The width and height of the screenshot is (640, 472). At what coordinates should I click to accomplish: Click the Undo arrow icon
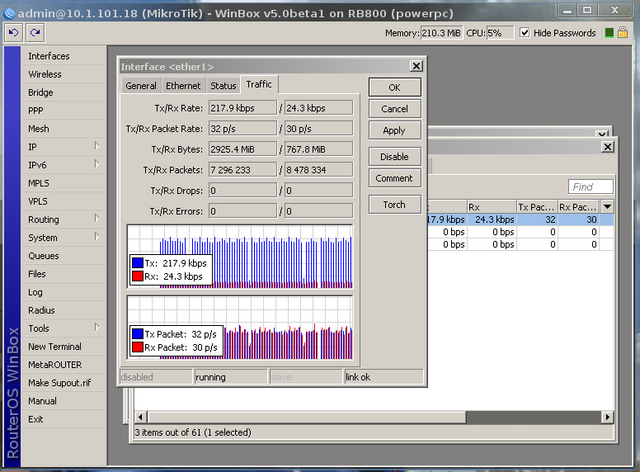click(13, 33)
